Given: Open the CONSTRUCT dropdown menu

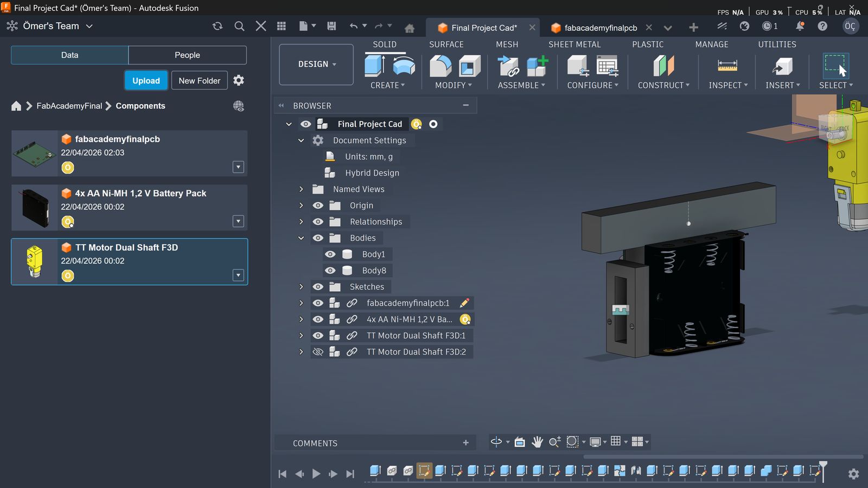Looking at the screenshot, I should click(x=663, y=85).
